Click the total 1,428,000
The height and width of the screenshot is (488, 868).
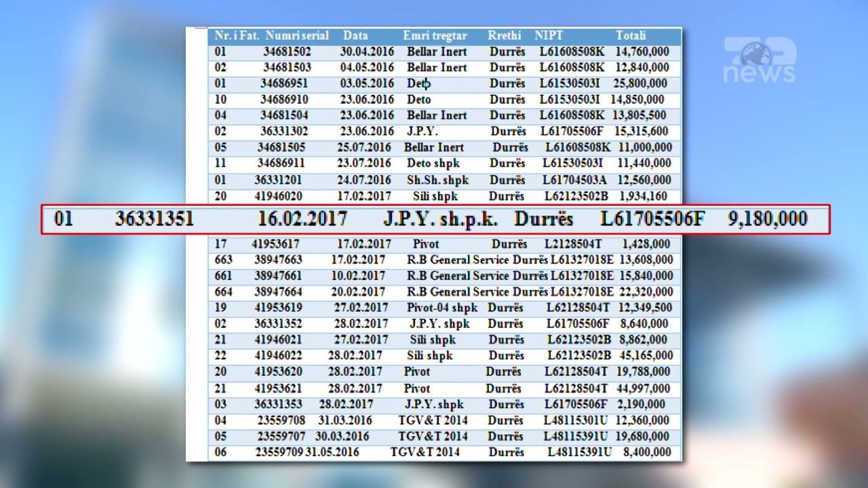pyautogui.click(x=646, y=244)
